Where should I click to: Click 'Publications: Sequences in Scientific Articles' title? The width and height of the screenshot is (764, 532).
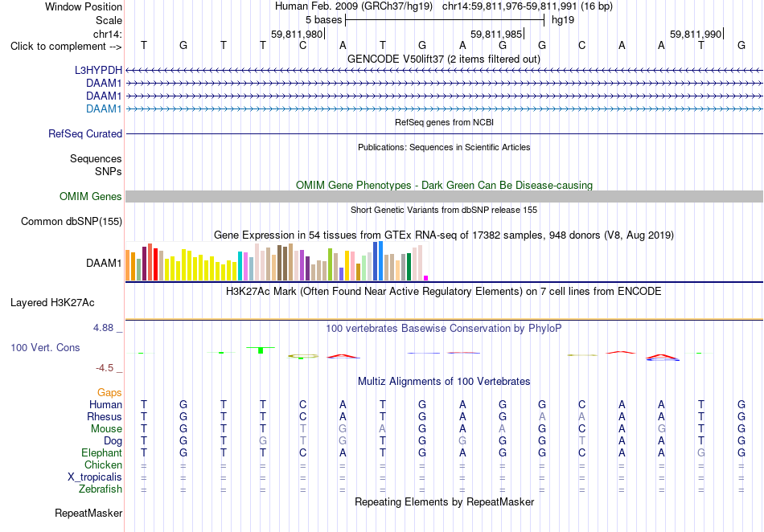444,147
